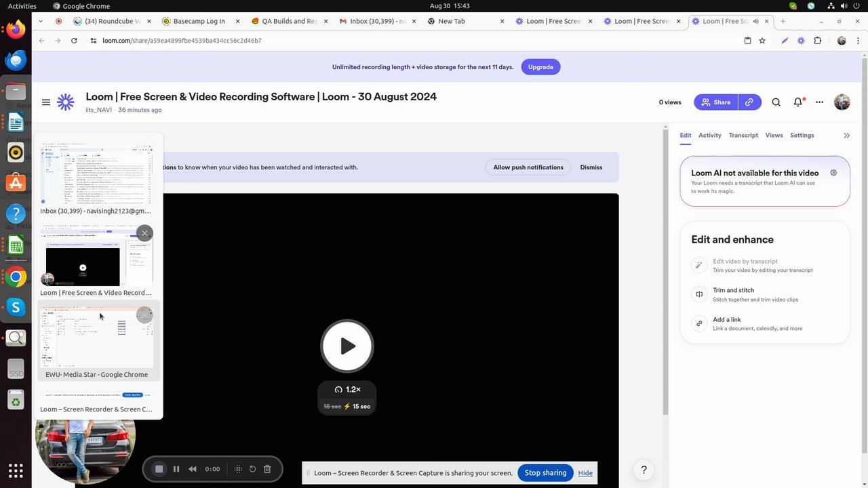Image resolution: width=868 pixels, height=488 pixels.
Task: Open the notifications bell
Action: click(799, 102)
